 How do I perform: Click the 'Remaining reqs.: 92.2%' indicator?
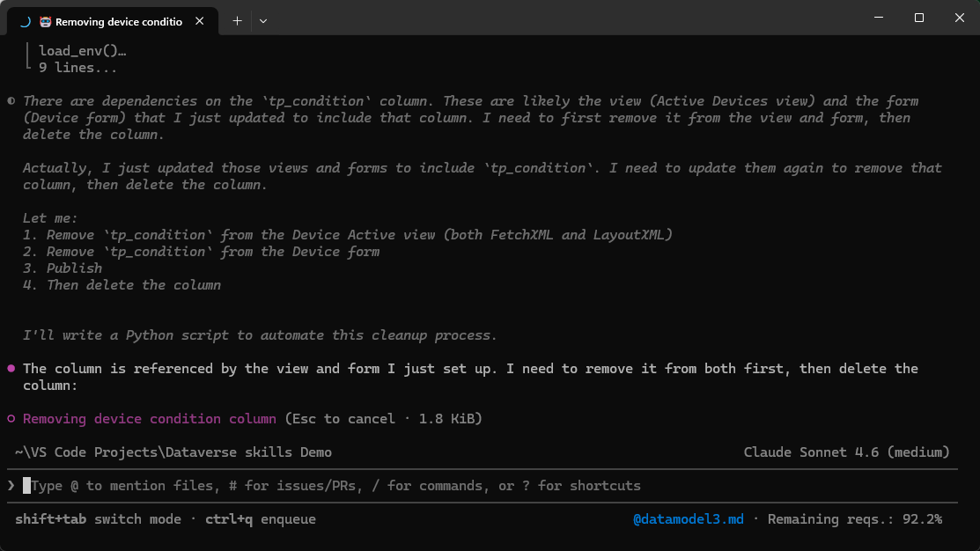[854, 519]
